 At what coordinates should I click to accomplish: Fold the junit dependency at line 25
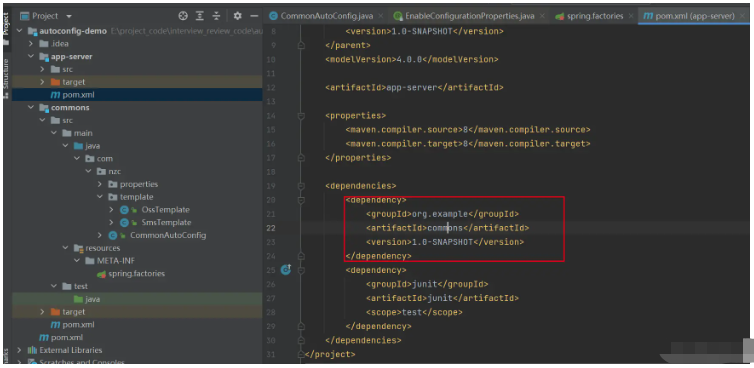pos(302,270)
